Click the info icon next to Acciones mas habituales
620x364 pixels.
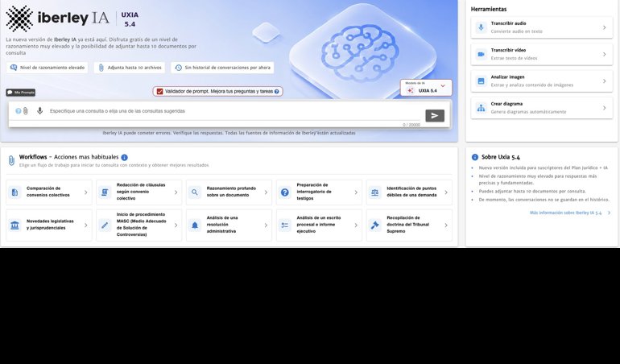click(125, 158)
